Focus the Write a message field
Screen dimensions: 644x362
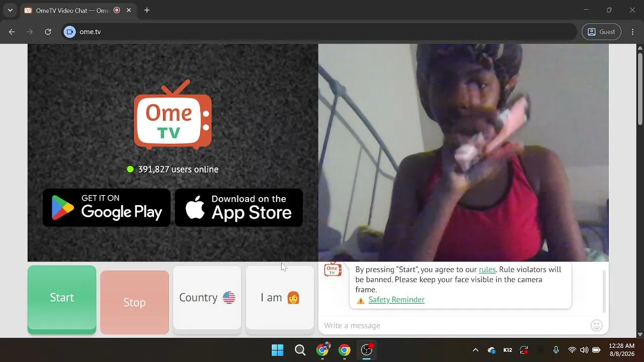(455, 325)
